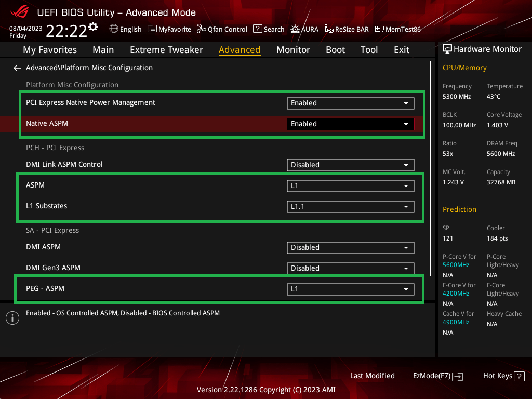The width and height of the screenshot is (532, 399).
Task: Click the Hot Keys question mark icon
Action: click(x=519, y=376)
